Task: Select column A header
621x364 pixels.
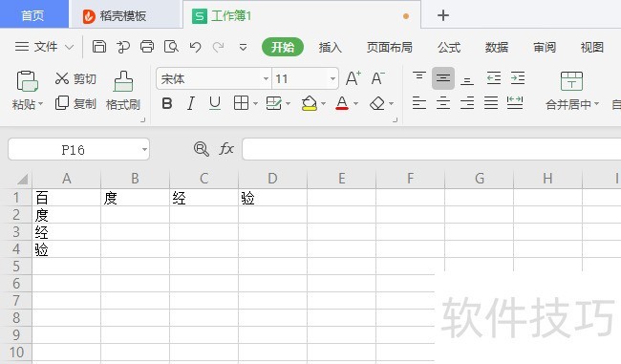Action: [x=67, y=179]
